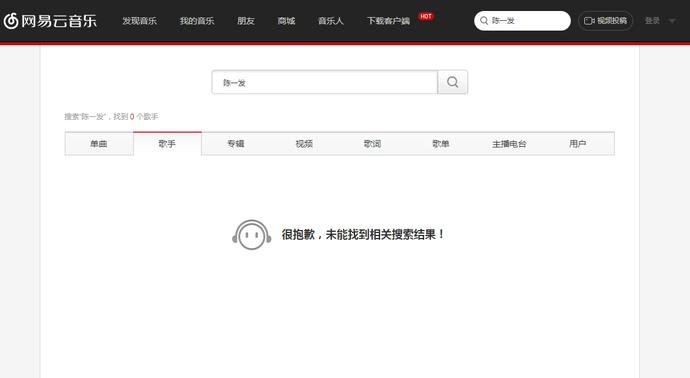
Task: Click the video camera icon in 视频投稿
Action: [x=589, y=21]
